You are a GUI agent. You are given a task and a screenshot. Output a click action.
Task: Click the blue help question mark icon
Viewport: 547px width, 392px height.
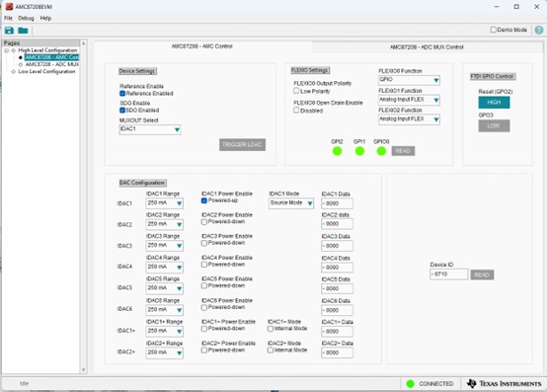click(x=539, y=30)
